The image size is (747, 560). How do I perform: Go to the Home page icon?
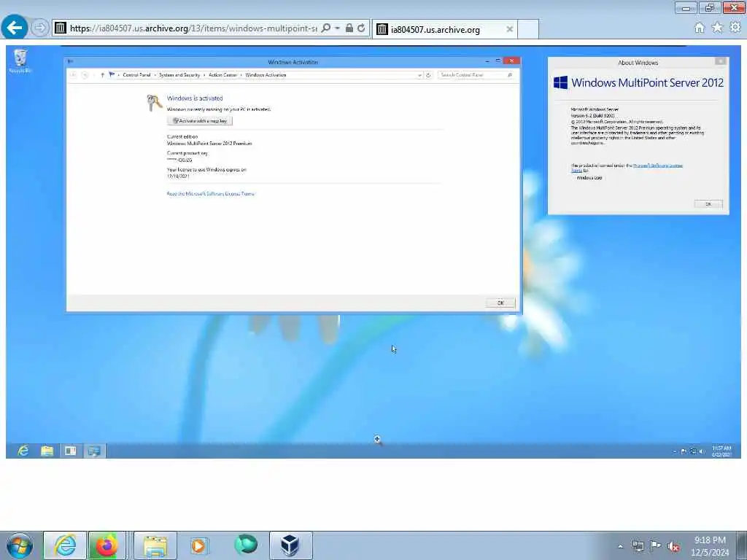tap(699, 28)
